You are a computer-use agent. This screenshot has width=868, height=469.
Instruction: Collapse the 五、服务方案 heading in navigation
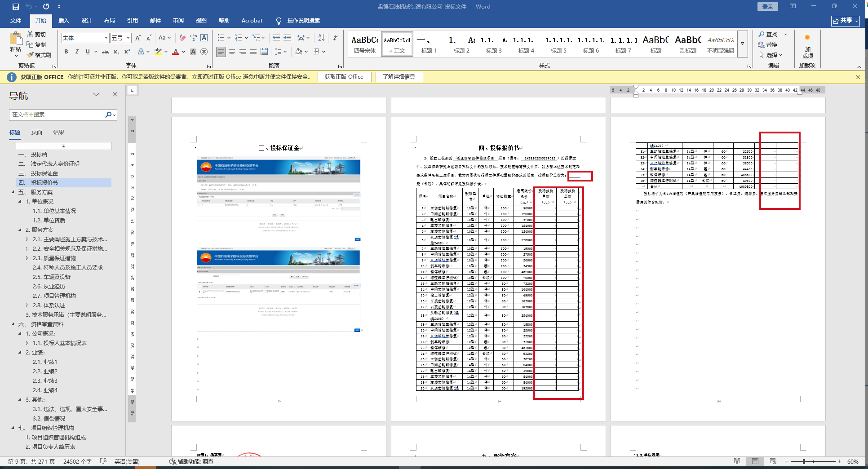click(x=13, y=192)
